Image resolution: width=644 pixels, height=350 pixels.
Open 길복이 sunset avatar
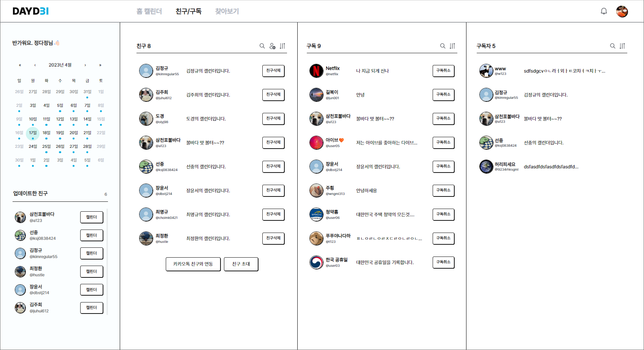click(x=316, y=95)
